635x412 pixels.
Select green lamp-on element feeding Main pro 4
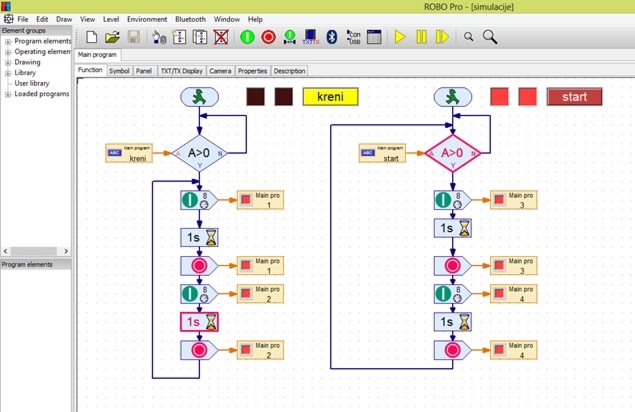[x=452, y=294]
